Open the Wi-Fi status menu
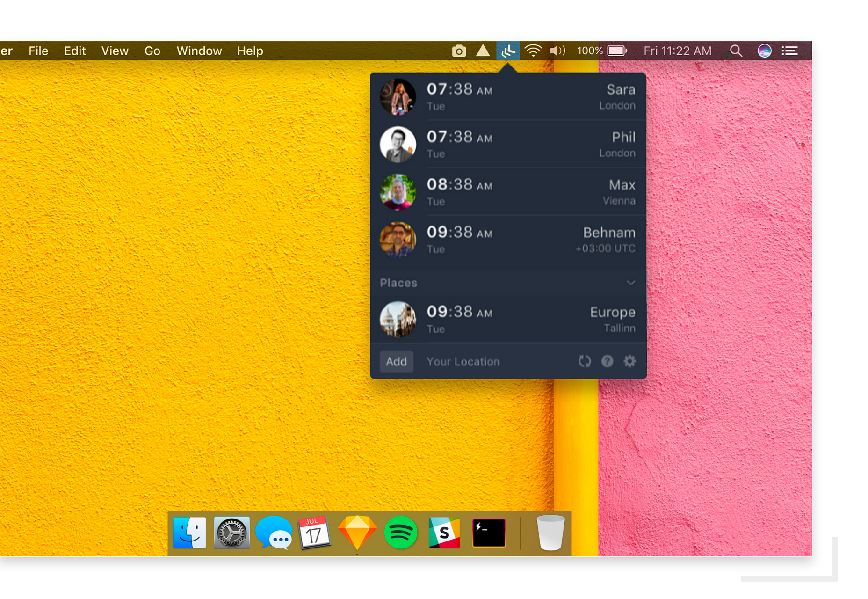Viewport: 868px width, 599px height. 533,51
